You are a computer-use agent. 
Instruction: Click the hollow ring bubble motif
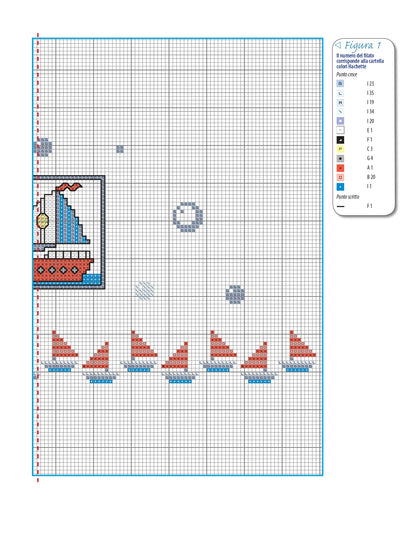188,217
